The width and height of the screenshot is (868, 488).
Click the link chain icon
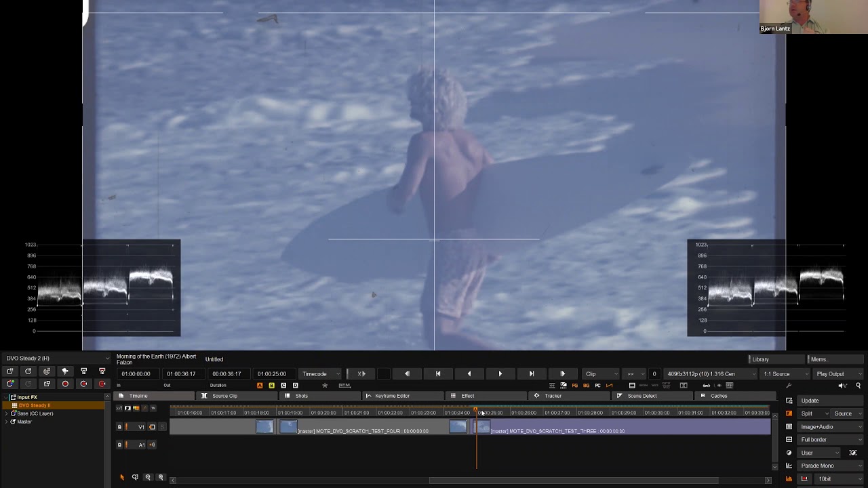click(x=707, y=386)
